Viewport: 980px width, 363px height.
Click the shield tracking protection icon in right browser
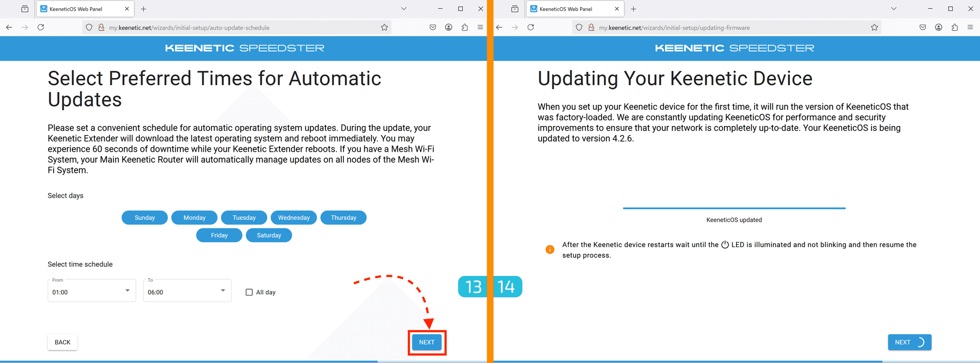tap(579, 27)
